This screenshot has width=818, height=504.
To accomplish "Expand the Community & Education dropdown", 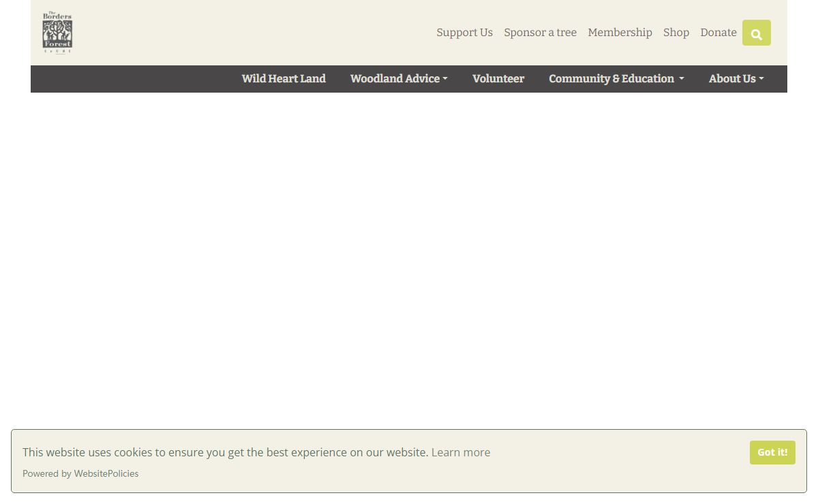I will 616,79.
